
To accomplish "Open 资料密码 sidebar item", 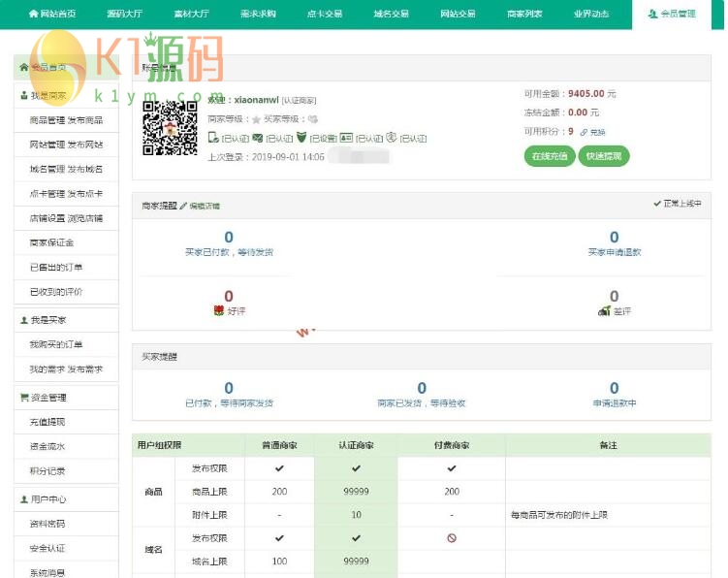I will point(47,524).
